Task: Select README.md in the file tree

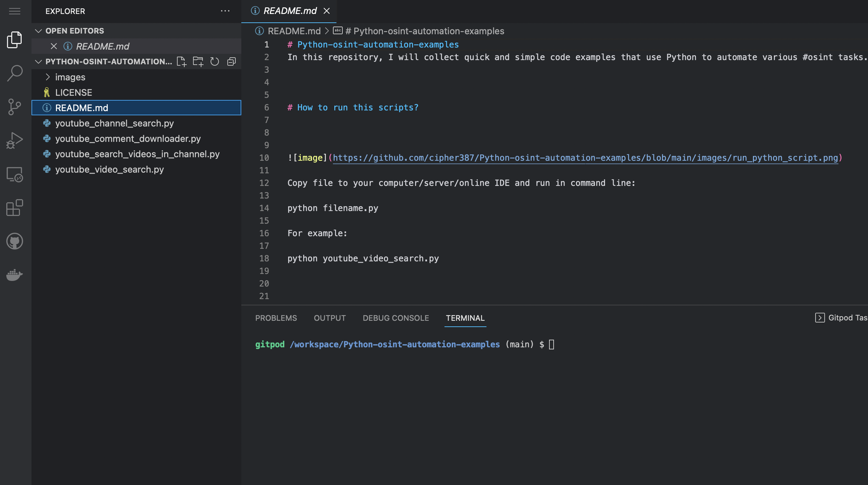Action: 136,108
